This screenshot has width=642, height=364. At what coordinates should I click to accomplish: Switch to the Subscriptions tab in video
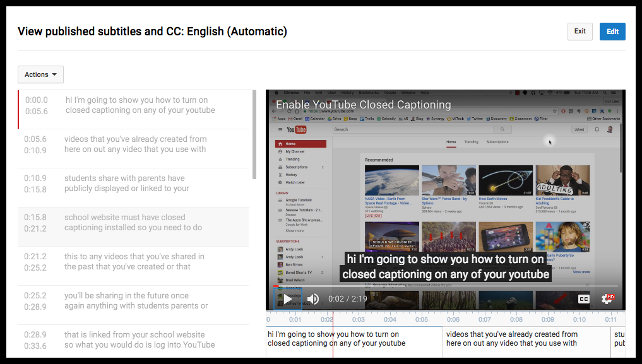coord(497,142)
